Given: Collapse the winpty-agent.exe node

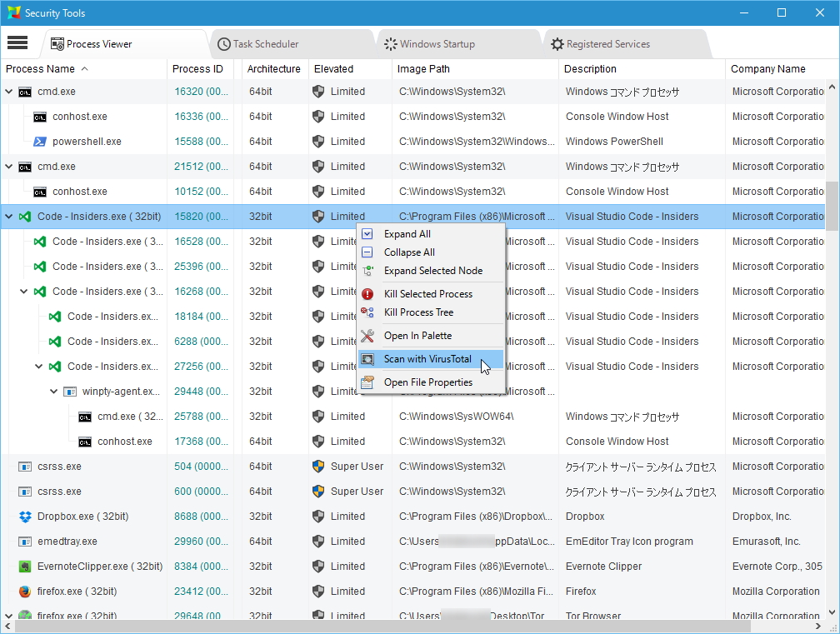Looking at the screenshot, I should point(53,392).
